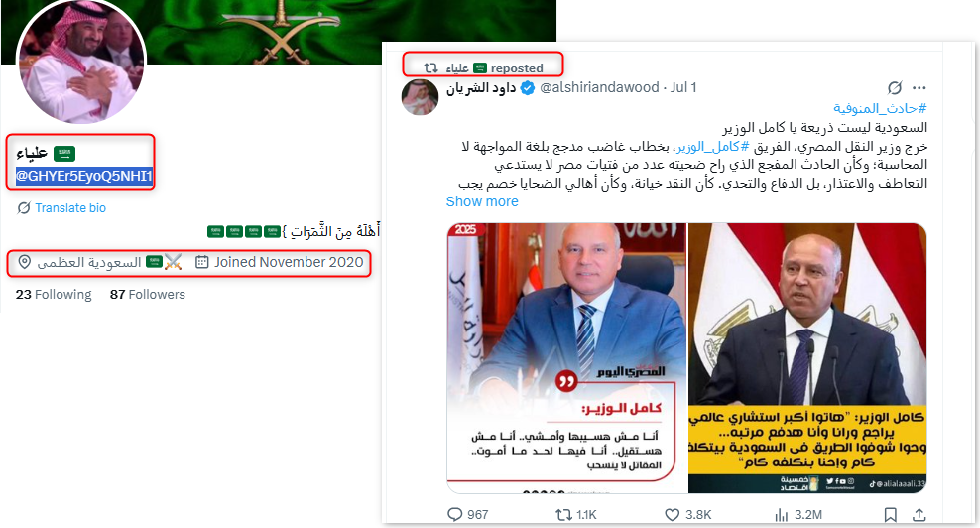Screen dimensions: 980x528
Task: Open the profile avatar picture
Action: point(81,62)
